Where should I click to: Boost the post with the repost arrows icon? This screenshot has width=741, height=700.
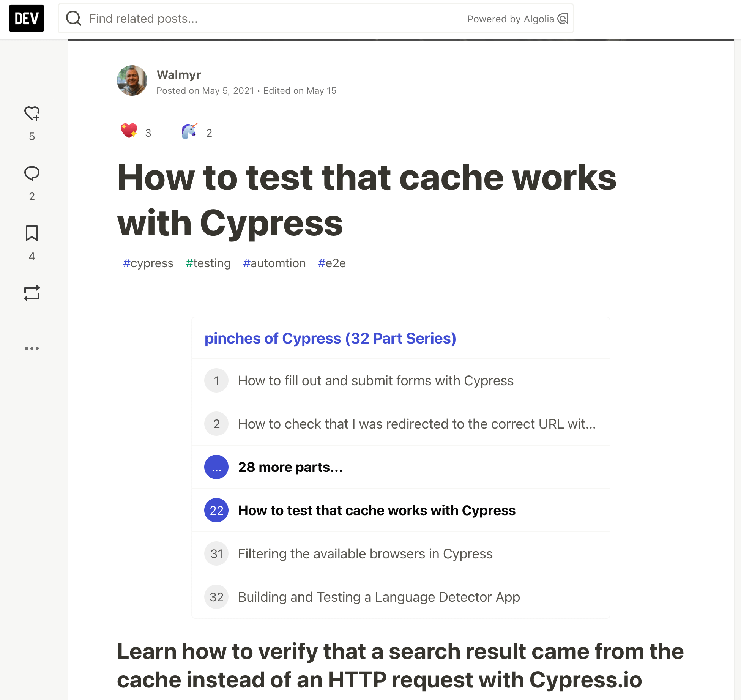coord(32,293)
